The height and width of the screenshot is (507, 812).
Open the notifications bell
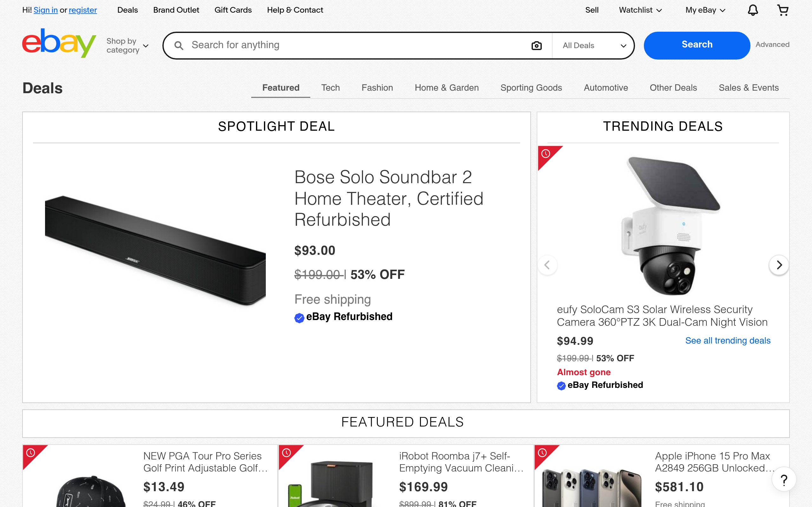[x=753, y=10]
